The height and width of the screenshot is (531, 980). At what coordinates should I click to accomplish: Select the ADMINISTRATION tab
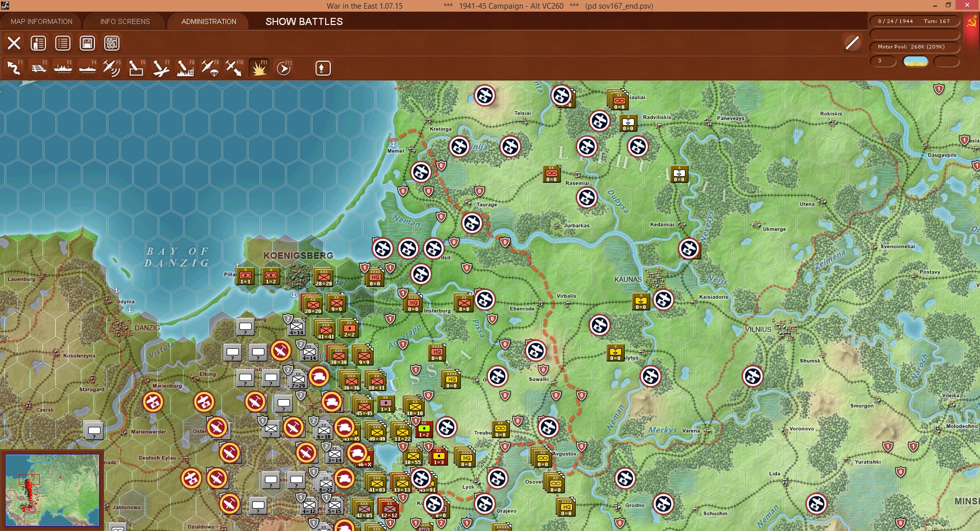pyautogui.click(x=209, y=21)
